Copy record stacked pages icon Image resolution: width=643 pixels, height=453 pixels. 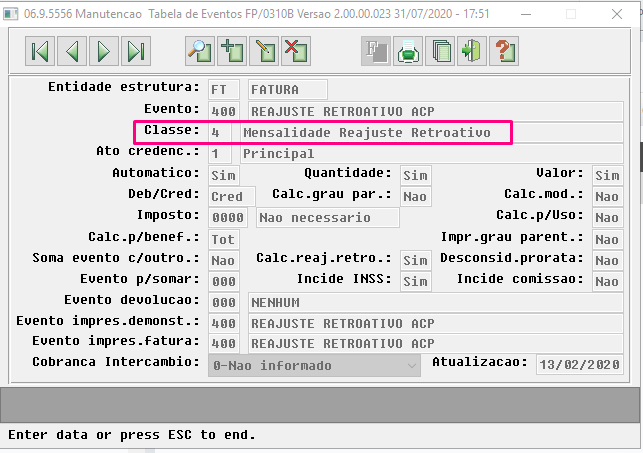coord(440,51)
